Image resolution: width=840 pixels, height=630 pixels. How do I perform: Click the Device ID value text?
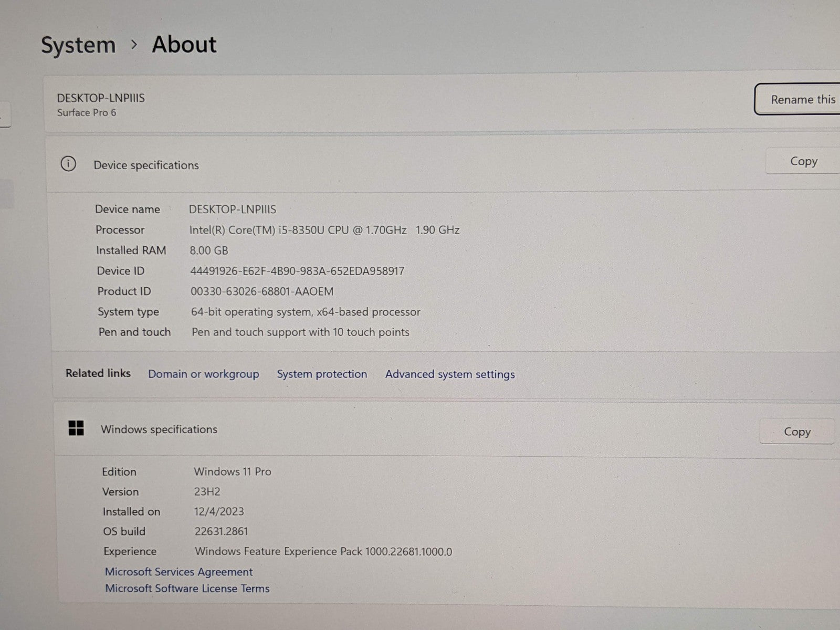pyautogui.click(x=297, y=271)
